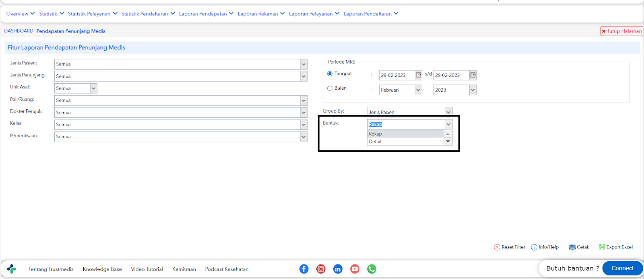Select the Tanggal radio button
The height and width of the screenshot is (279, 644).
pos(330,74)
